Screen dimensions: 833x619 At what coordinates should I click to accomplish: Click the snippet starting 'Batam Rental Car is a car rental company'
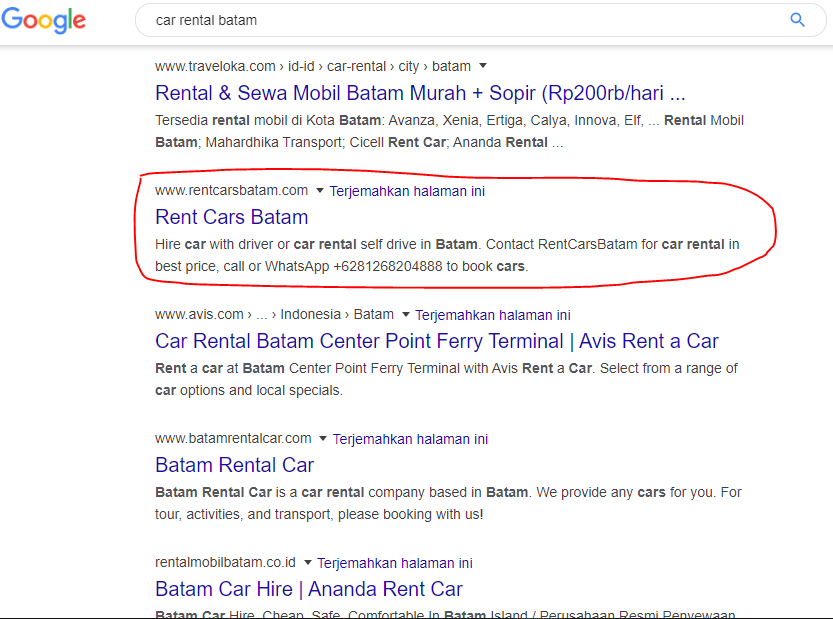448,503
